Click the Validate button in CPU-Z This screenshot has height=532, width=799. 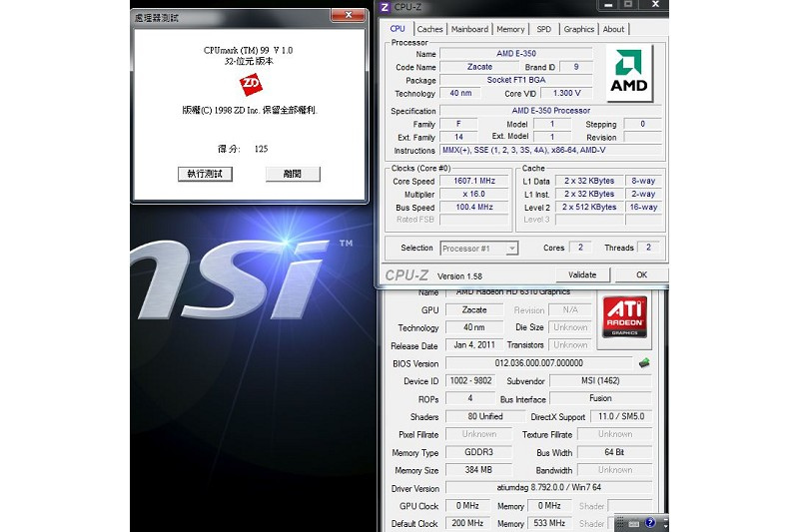point(582,274)
